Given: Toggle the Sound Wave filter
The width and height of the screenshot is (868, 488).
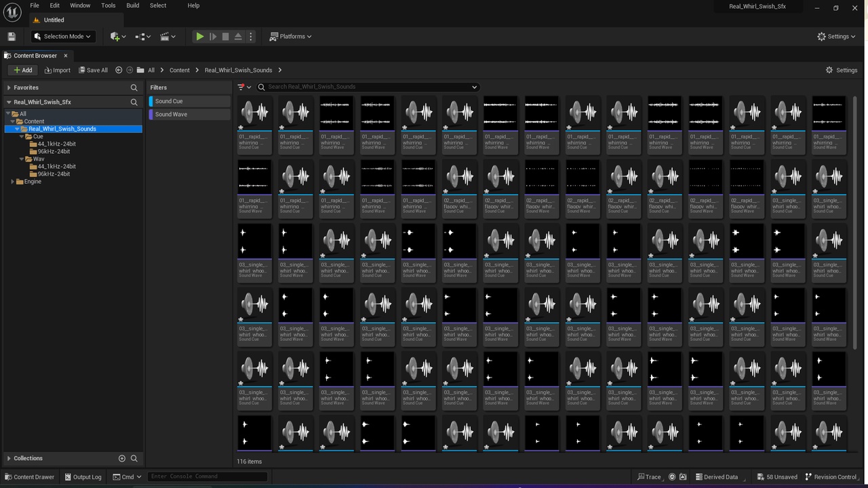Looking at the screenshot, I should [x=190, y=114].
